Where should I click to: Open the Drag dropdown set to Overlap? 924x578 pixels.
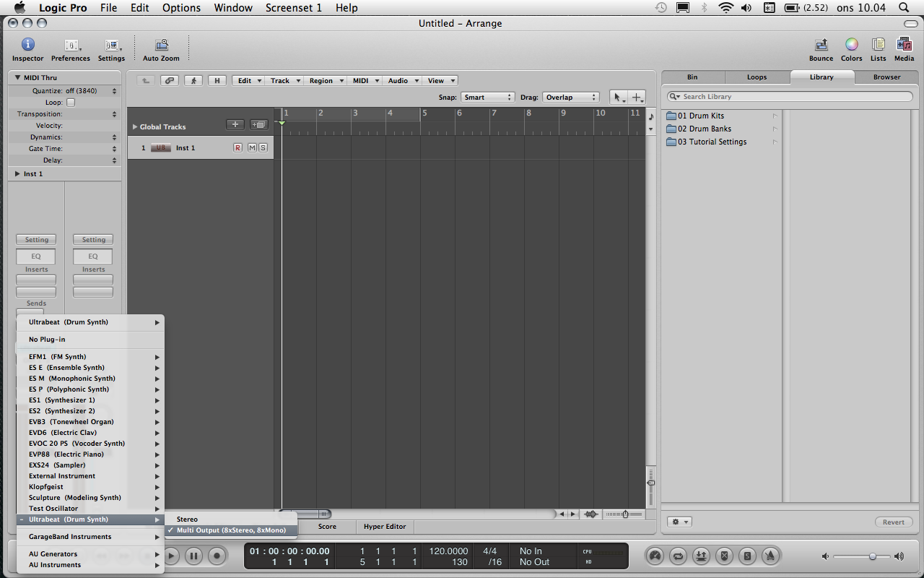pyautogui.click(x=571, y=97)
